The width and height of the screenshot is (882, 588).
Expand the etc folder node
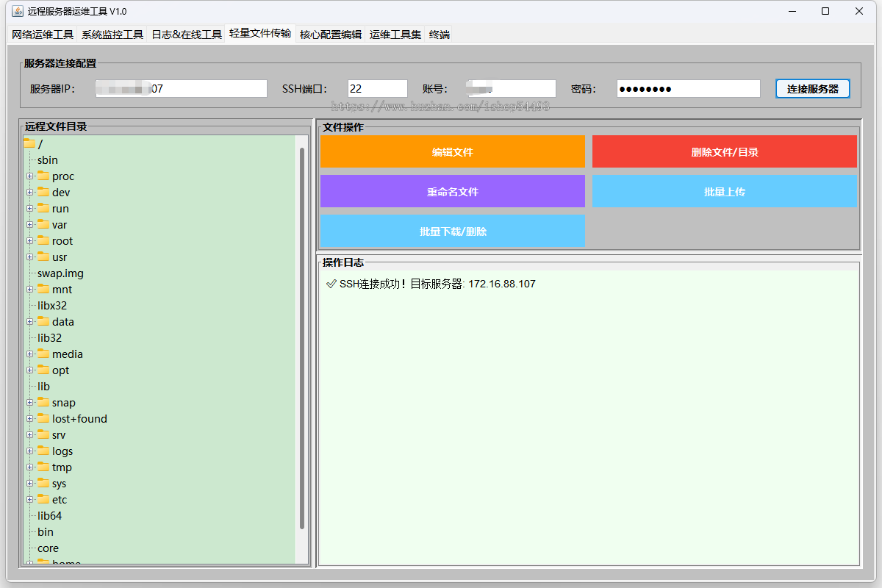click(30, 500)
